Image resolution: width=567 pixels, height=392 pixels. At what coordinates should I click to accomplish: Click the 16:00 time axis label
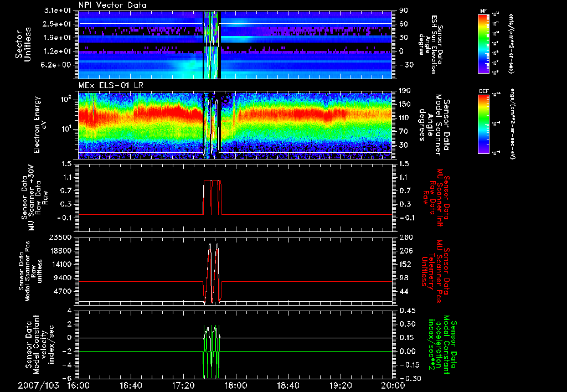(79, 385)
